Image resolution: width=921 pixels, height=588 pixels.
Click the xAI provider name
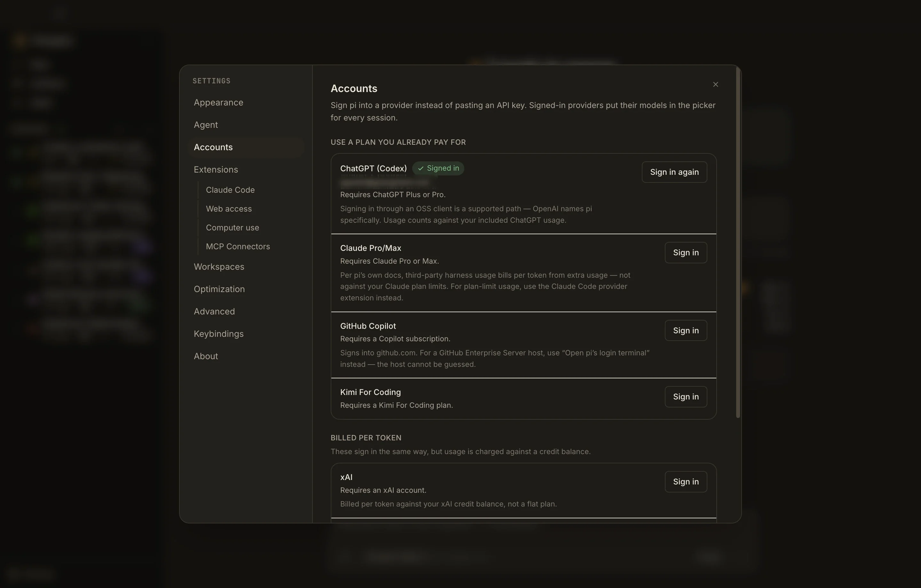pyautogui.click(x=346, y=477)
